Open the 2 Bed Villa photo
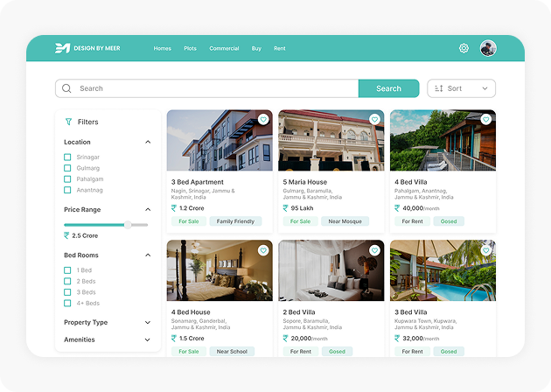 (331, 270)
